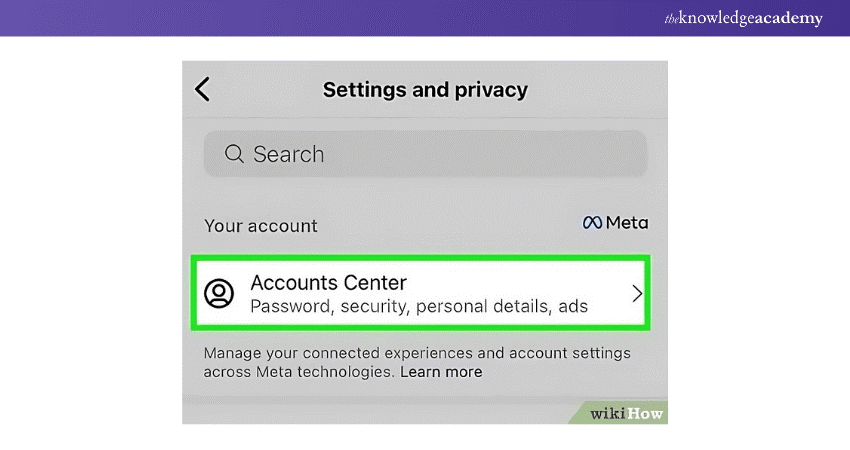
Task: Tap the back arrow icon
Action: (x=203, y=89)
